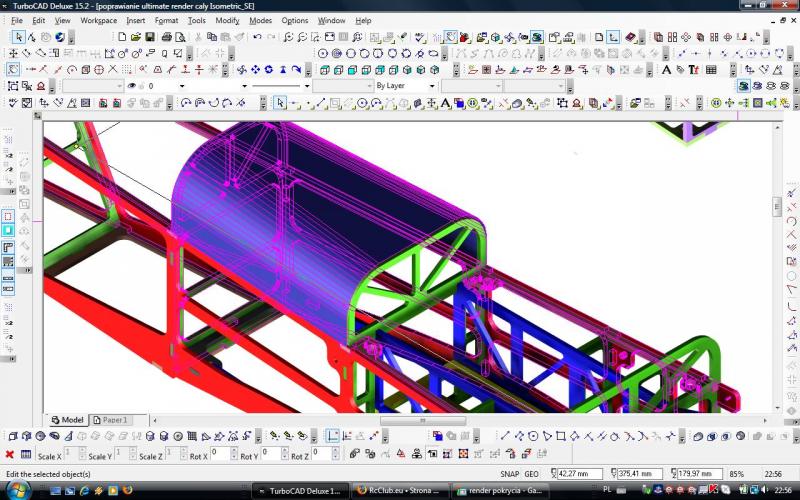The image size is (800, 500).
Task: Toggle GEO mode in status bar
Action: coord(531,474)
